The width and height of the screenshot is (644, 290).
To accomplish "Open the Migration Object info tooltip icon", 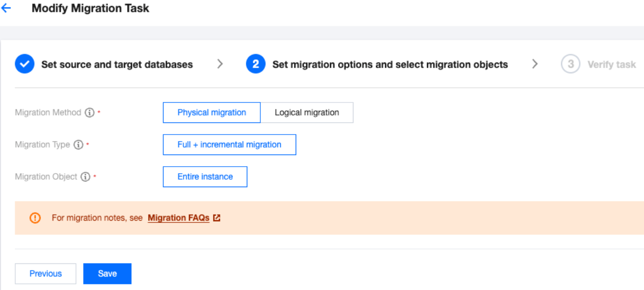I will (x=85, y=177).
